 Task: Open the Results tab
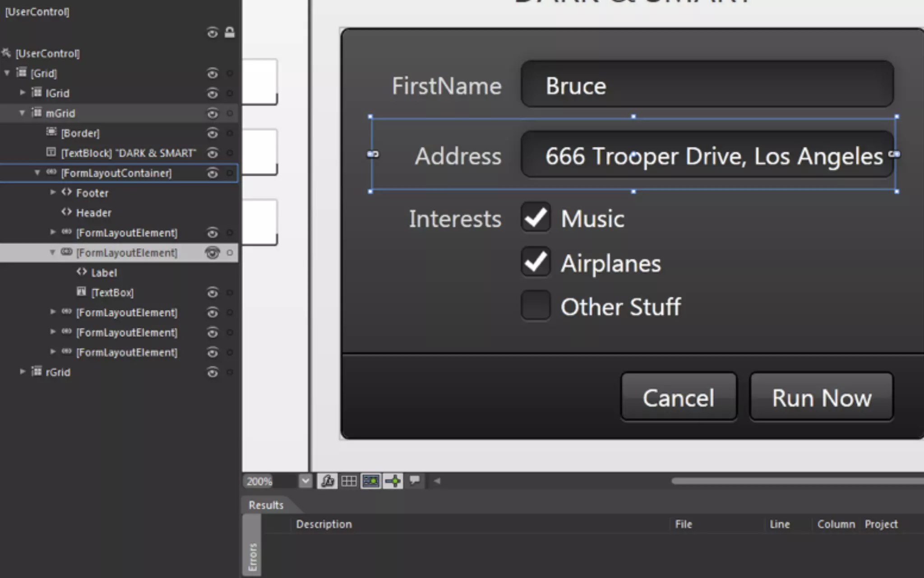coord(266,505)
